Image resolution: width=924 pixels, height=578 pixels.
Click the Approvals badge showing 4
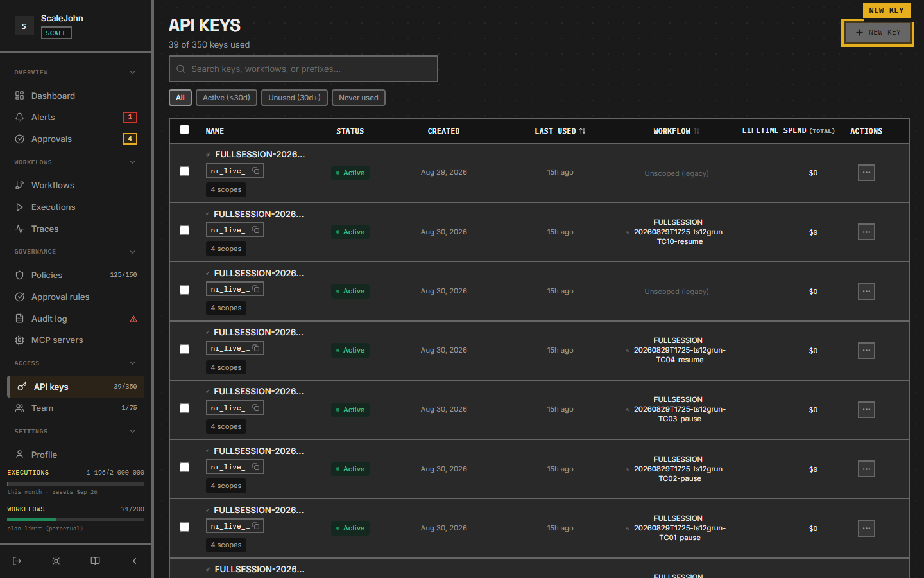(130, 139)
